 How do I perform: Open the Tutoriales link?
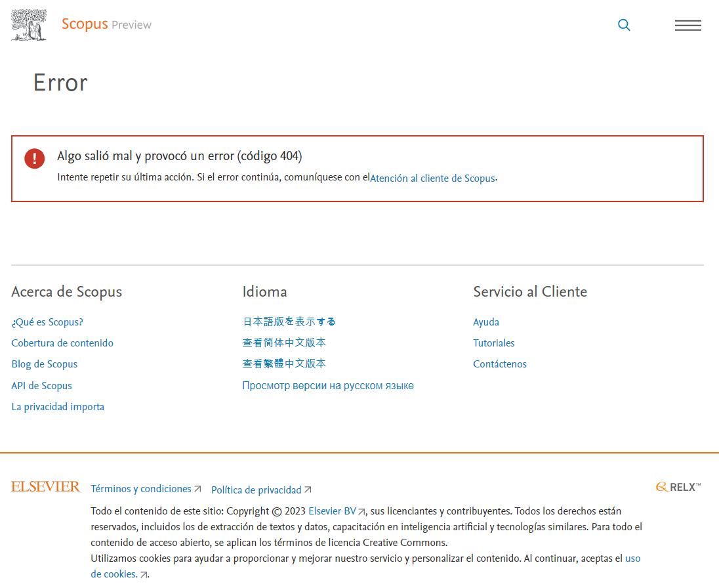click(x=494, y=343)
